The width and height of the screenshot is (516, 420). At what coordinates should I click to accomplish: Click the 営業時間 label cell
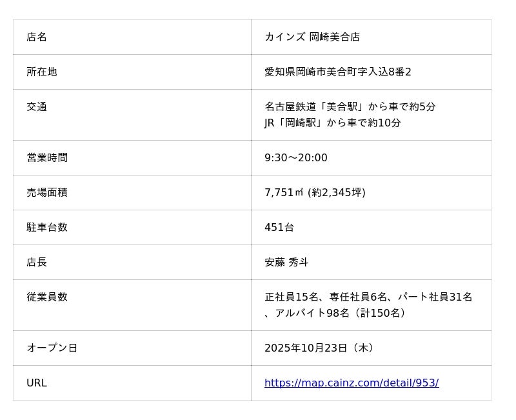tap(47, 157)
